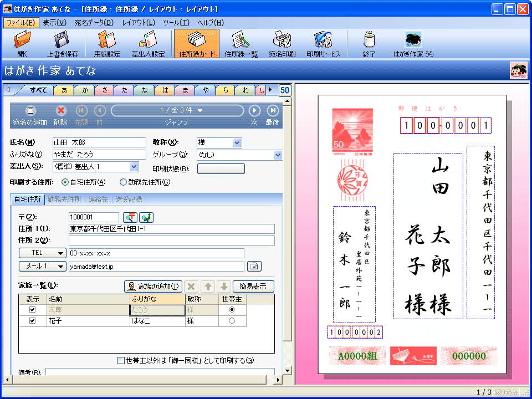
Task: Go to 次 next record icon
Action: (x=254, y=111)
